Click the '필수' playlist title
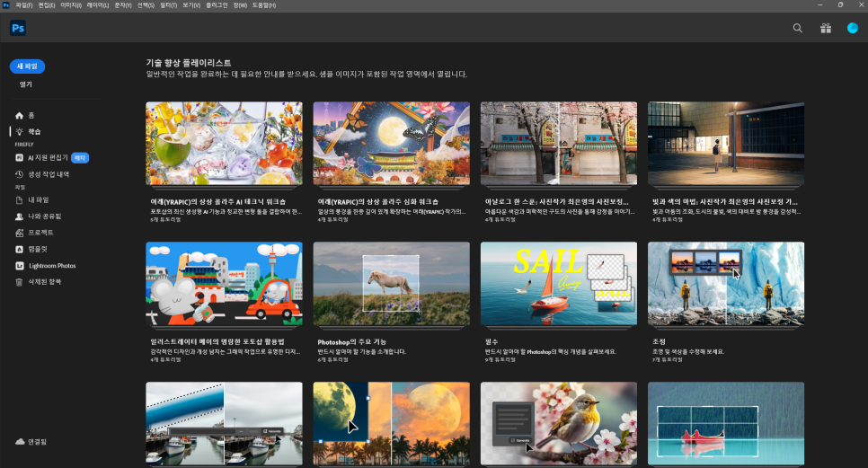Viewport: 868px width, 468px height. (492, 342)
